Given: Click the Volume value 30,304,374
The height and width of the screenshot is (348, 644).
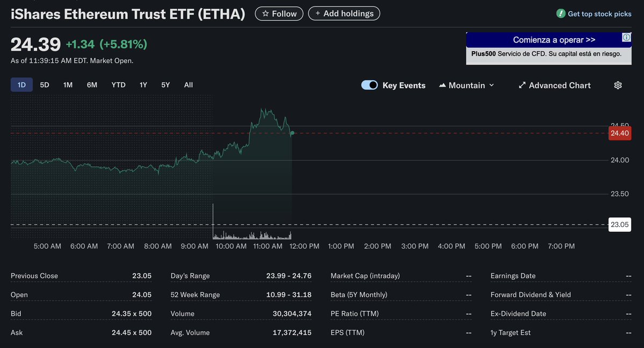Looking at the screenshot, I should tap(292, 314).
